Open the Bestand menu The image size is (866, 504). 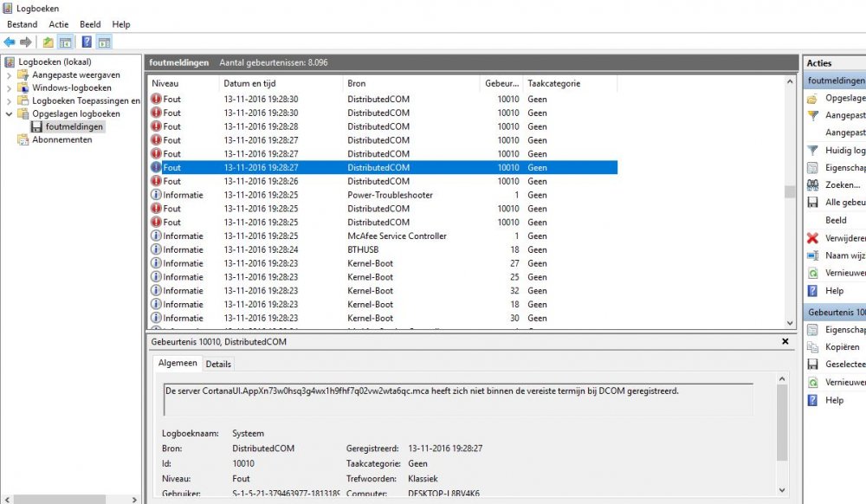[22, 24]
